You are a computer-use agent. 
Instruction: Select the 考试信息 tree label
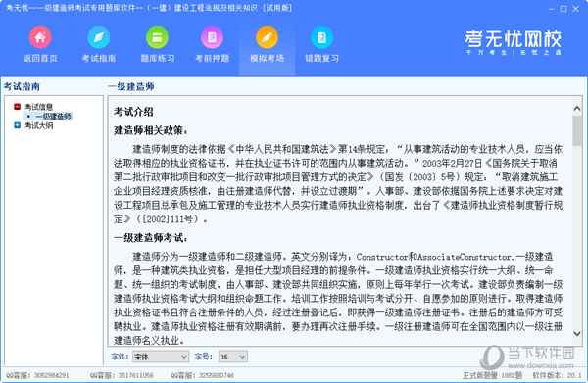pyautogui.click(x=38, y=107)
